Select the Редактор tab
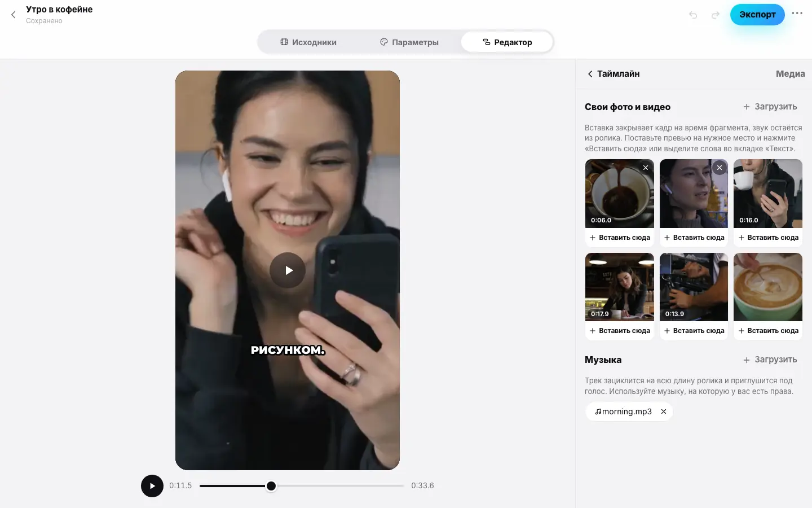This screenshot has height=508, width=812. pyautogui.click(x=507, y=42)
